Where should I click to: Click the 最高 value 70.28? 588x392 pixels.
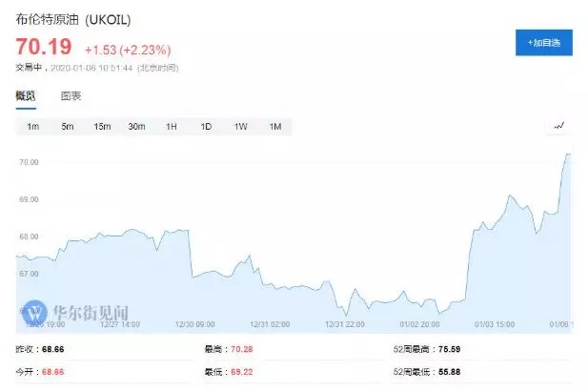(241, 351)
